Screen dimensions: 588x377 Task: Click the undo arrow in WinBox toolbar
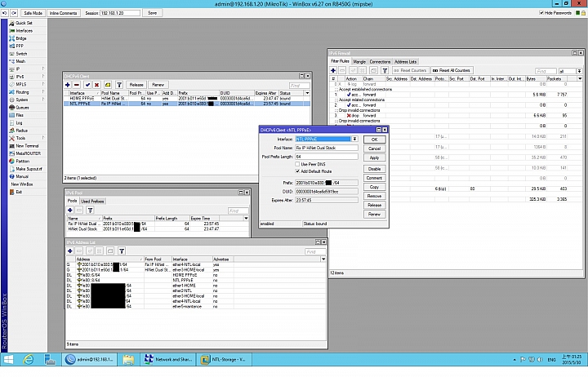coord(5,13)
